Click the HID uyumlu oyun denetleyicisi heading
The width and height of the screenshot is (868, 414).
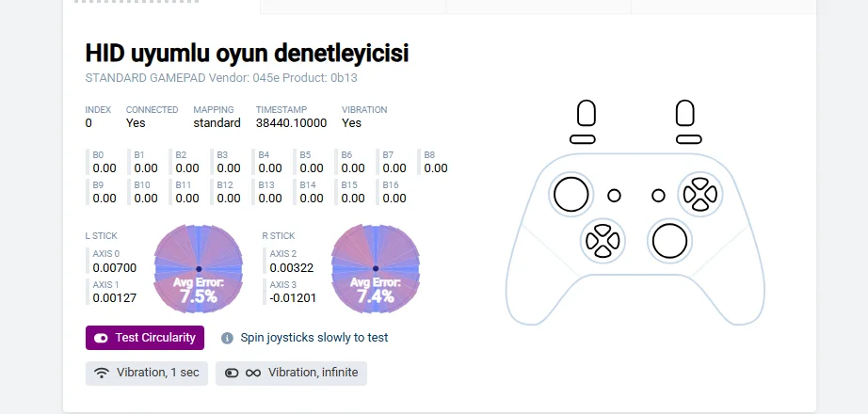(x=247, y=54)
